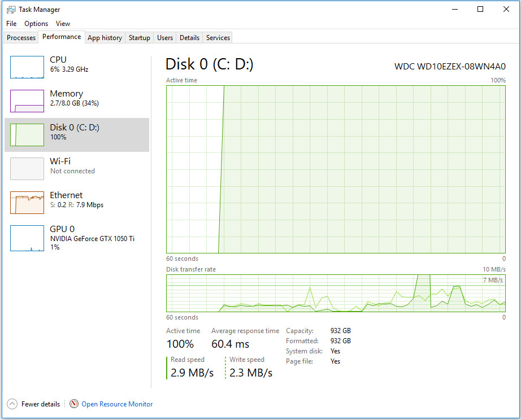Open the Services tab

[218, 38]
